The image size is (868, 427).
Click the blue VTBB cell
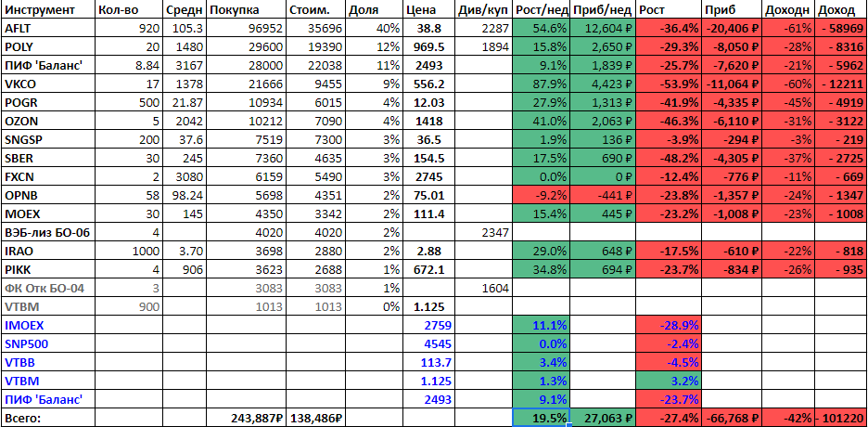[x=47, y=362]
